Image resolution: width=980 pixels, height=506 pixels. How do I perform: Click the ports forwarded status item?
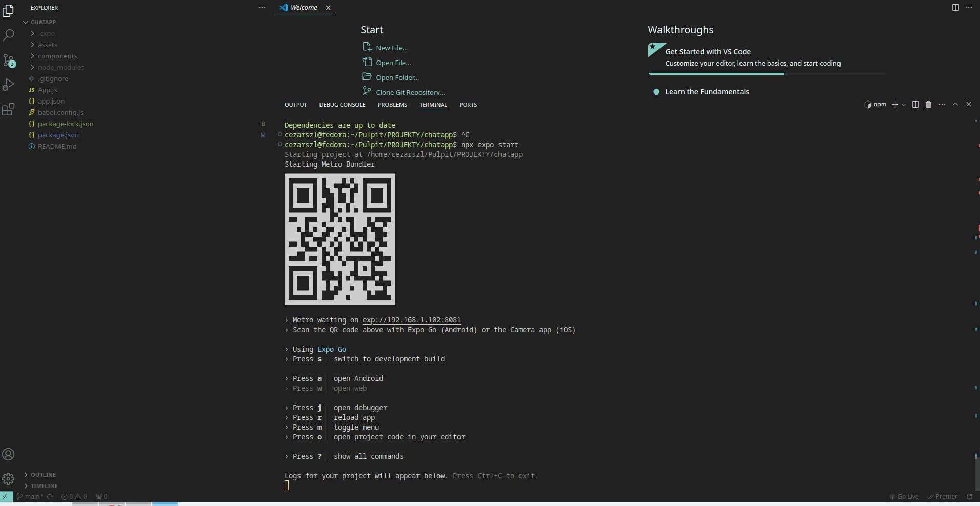click(x=102, y=496)
